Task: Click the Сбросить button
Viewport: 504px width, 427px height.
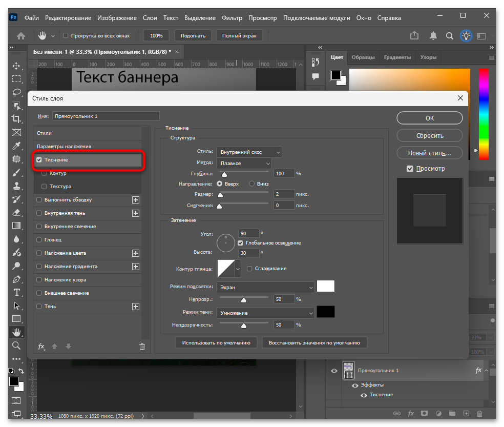Action: coord(430,135)
